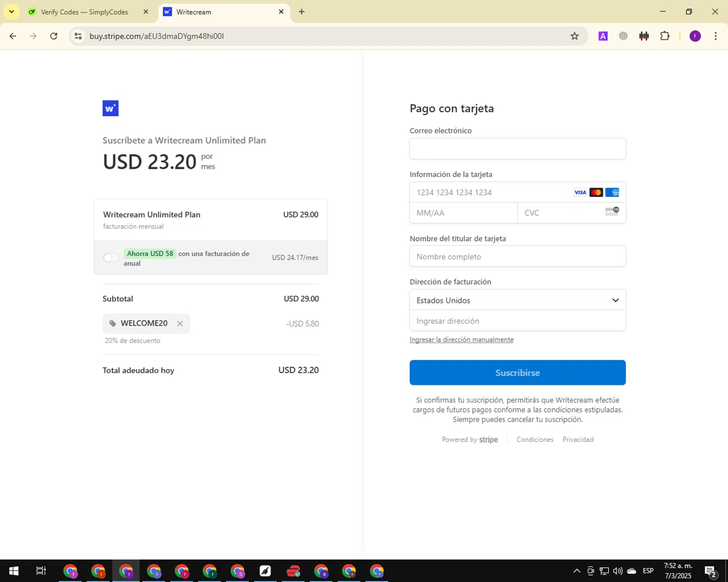This screenshot has width=728, height=582.
Task: Click the American Express card icon
Action: click(612, 193)
